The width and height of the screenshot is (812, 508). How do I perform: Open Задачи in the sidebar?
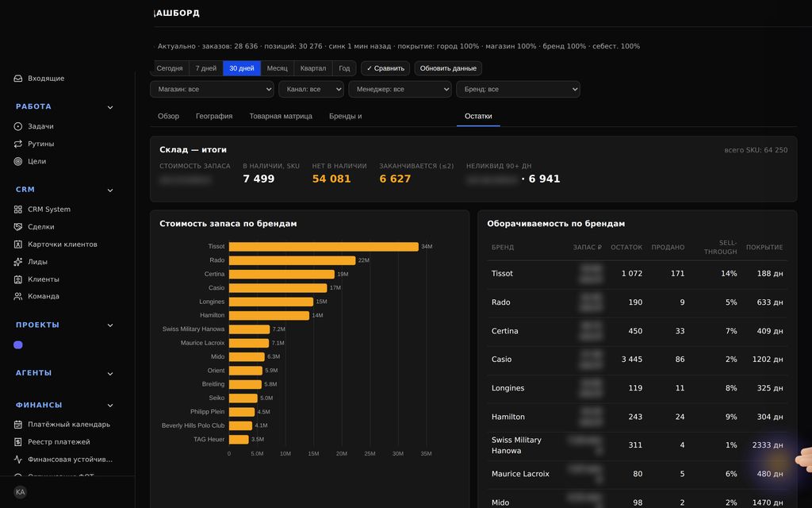click(x=40, y=126)
